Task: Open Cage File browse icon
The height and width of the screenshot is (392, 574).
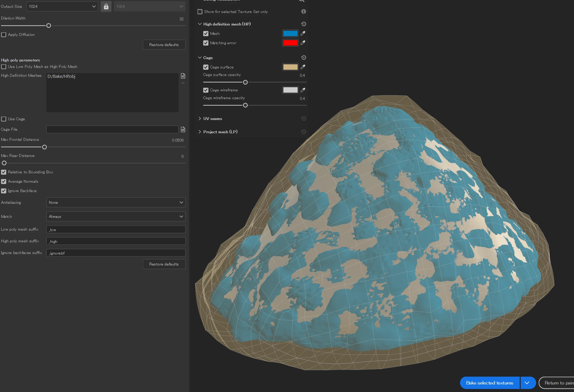Action: [183, 129]
